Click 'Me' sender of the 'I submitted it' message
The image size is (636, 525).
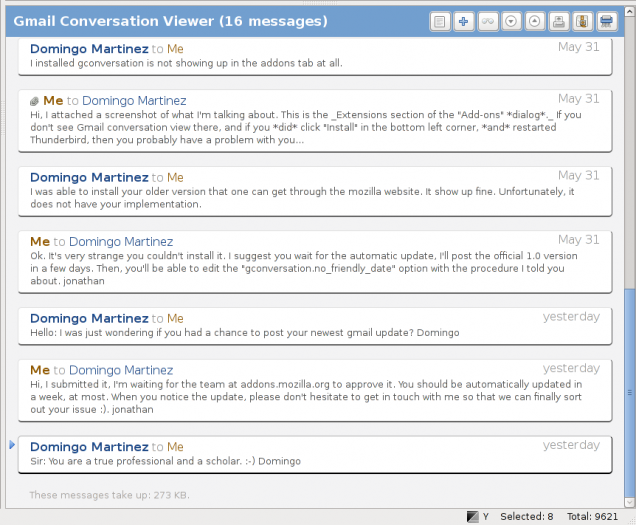click(40, 370)
